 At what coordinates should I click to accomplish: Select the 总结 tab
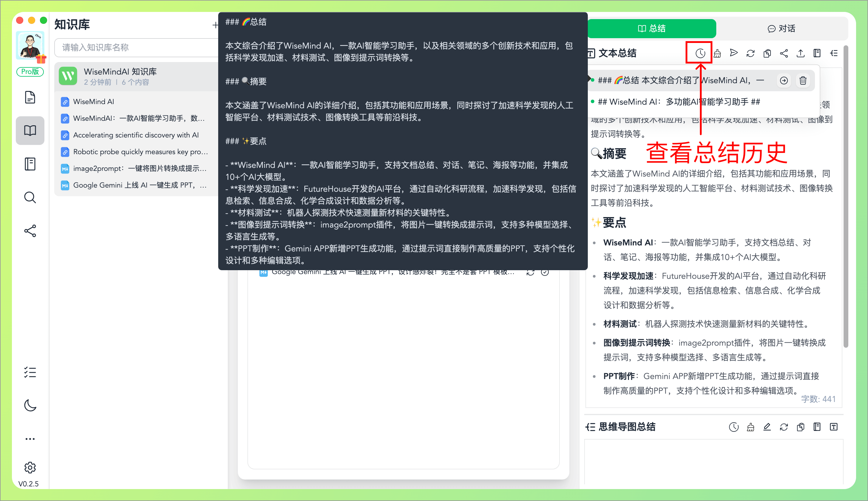point(651,28)
